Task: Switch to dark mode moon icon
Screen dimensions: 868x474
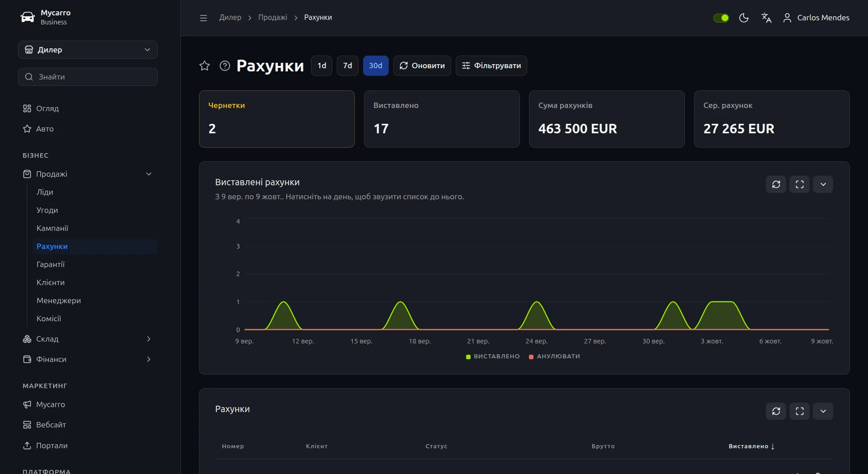Action: click(744, 18)
